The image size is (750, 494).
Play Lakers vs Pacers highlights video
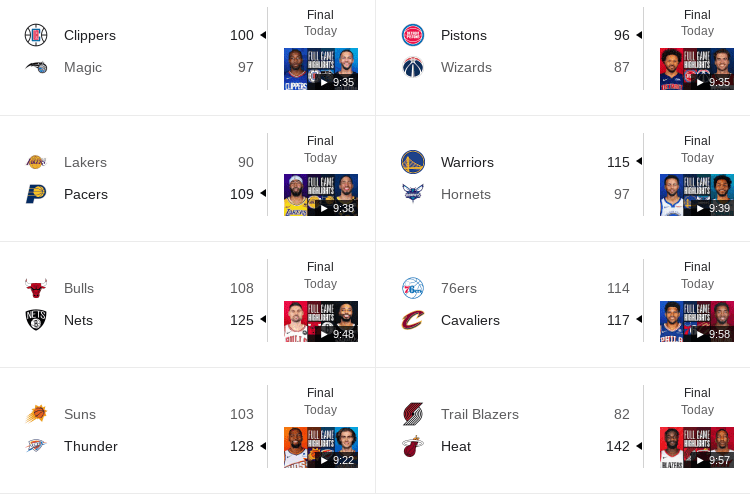[321, 196]
